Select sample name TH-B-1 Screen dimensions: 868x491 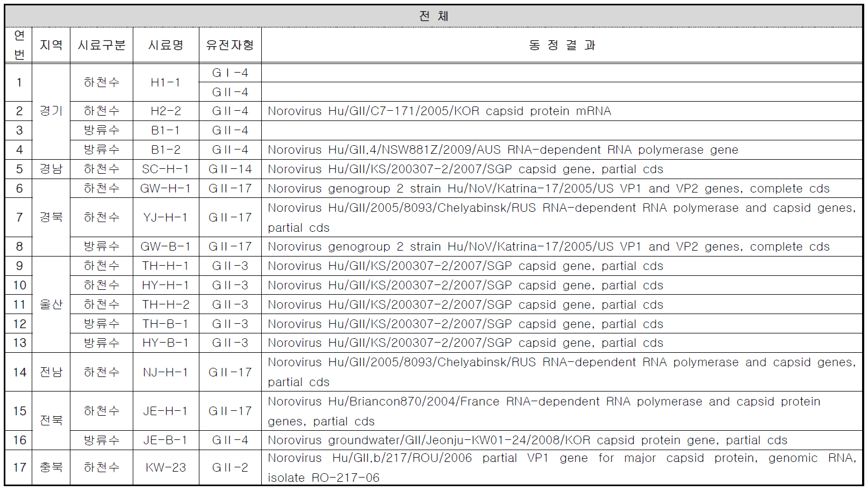pyautogui.click(x=166, y=324)
